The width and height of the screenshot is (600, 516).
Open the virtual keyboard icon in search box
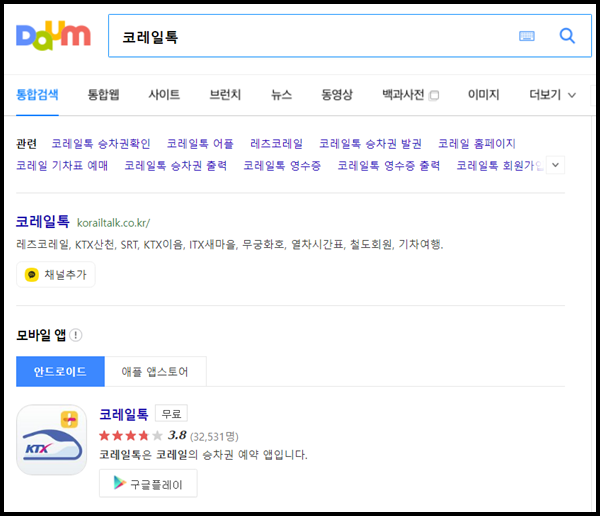527,36
